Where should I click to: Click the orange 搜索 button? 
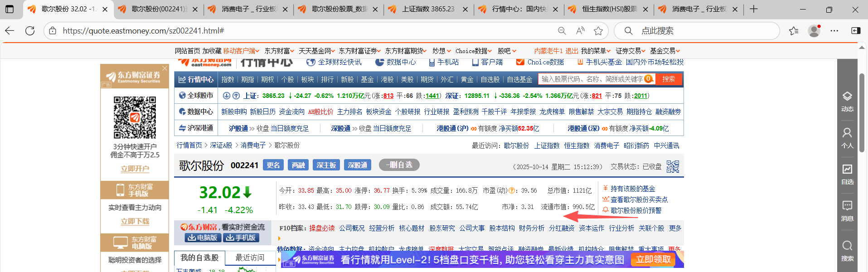tap(669, 79)
